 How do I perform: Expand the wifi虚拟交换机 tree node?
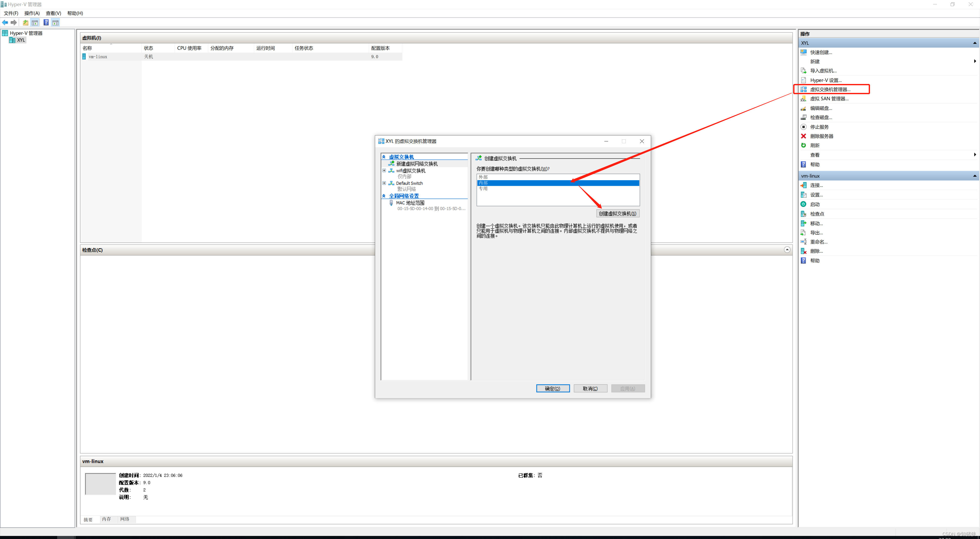pos(384,170)
